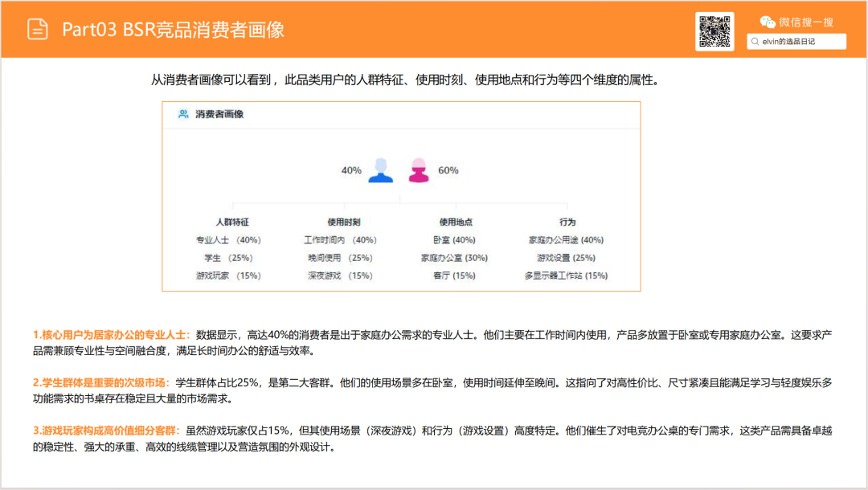Click the 行为 column header
The height and width of the screenshot is (490, 868).
click(x=567, y=222)
